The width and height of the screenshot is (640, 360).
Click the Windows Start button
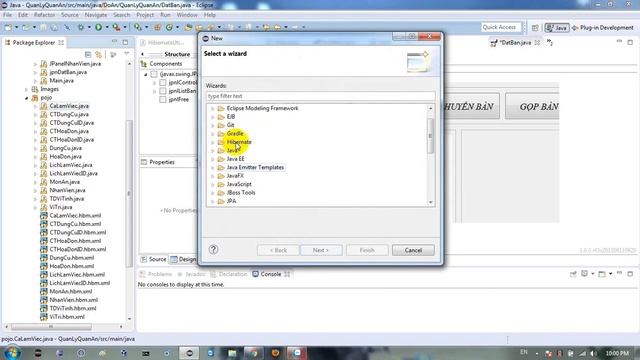click(x=12, y=353)
